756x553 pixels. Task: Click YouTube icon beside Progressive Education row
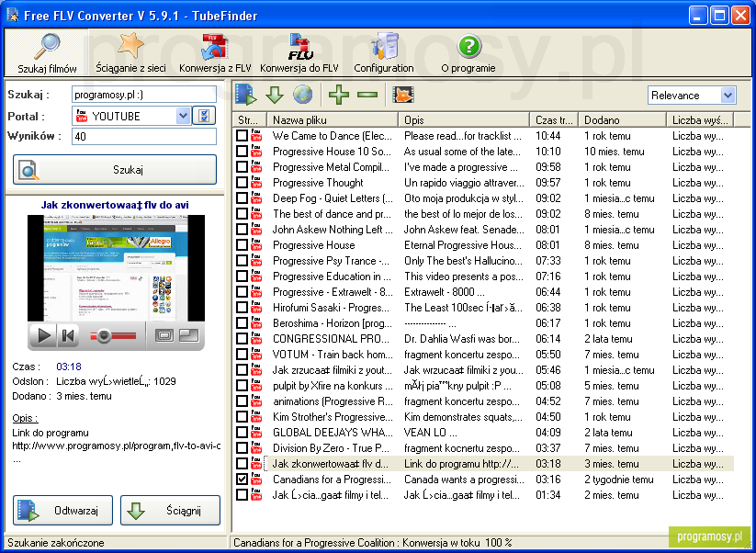point(256,276)
